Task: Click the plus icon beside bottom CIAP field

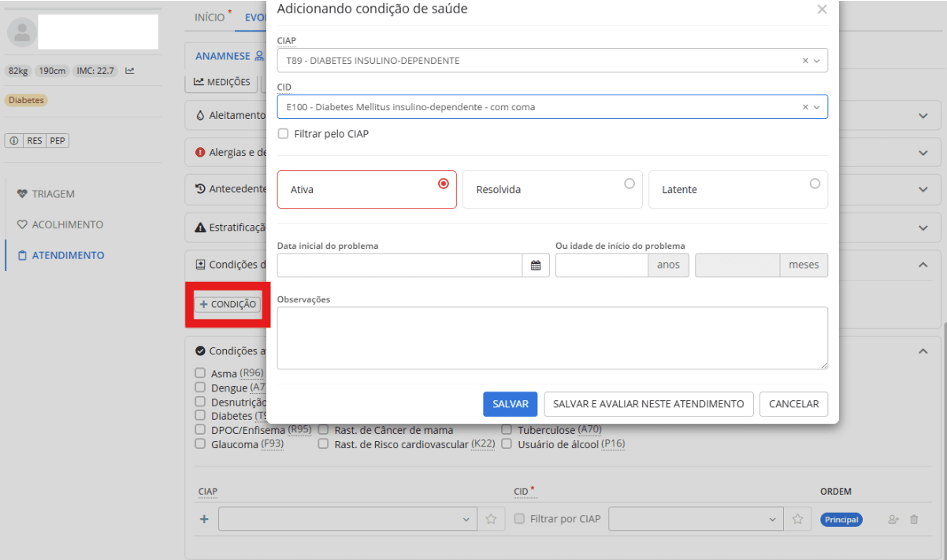Action: tap(205, 519)
